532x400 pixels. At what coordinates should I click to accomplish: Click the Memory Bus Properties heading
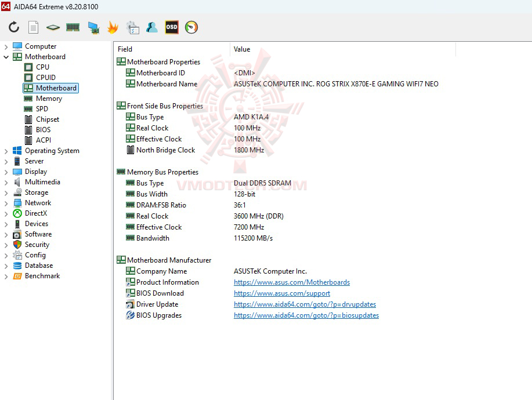pyautogui.click(x=162, y=172)
